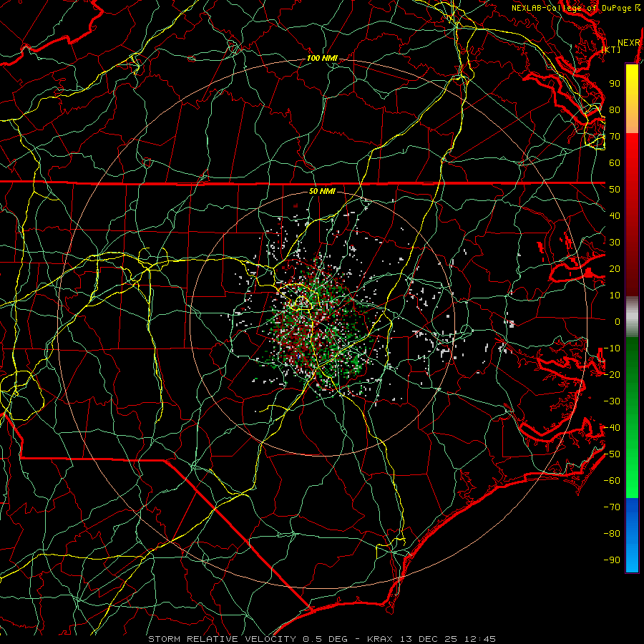Pick the gray zero-velocity segment of color bar
This screenshot has width=644, height=644.
point(632,316)
